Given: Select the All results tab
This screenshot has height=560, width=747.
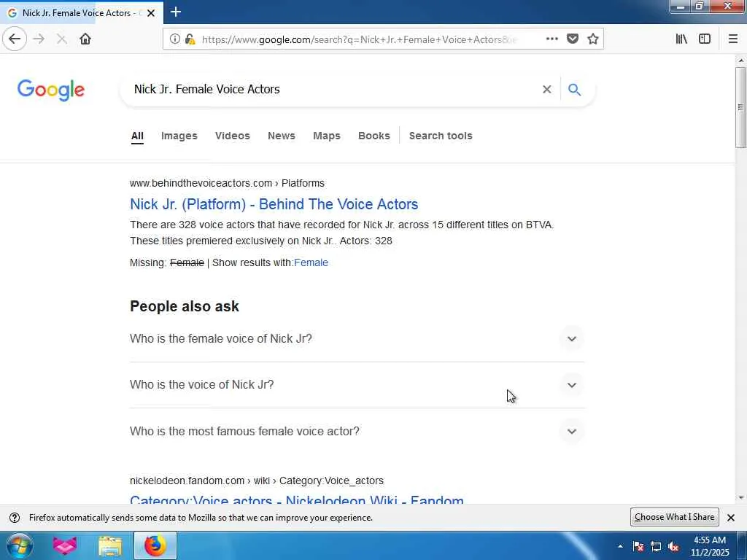Looking at the screenshot, I should [137, 136].
